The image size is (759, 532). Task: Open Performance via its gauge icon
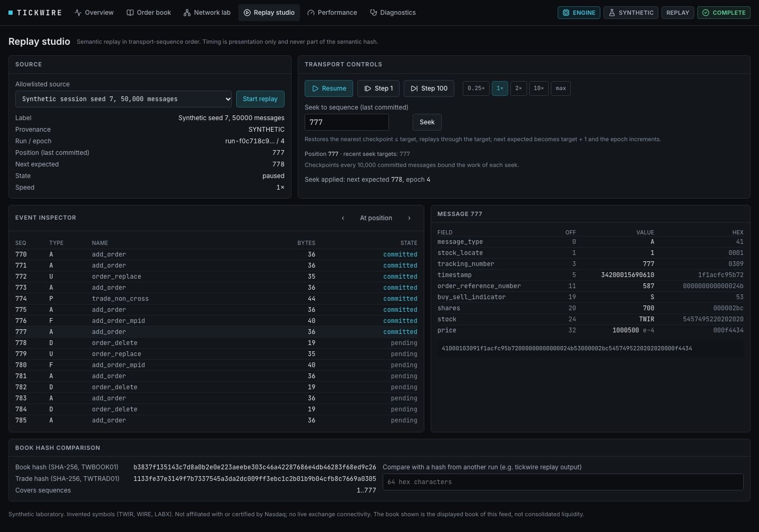pyautogui.click(x=311, y=13)
